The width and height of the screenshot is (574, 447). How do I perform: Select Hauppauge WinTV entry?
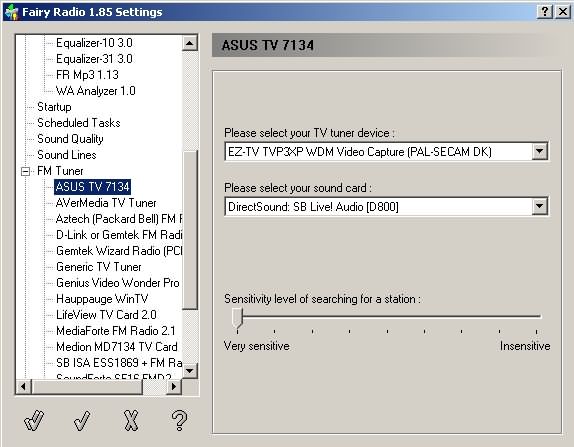[102, 299]
